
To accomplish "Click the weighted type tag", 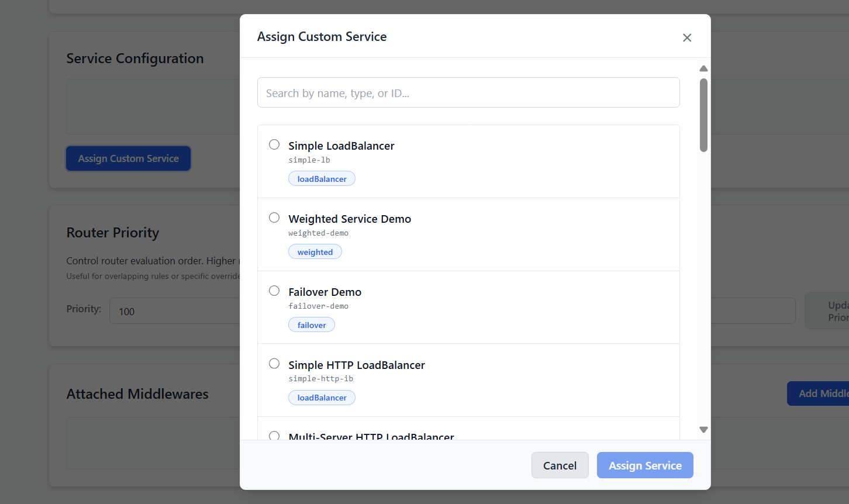I will coord(315,252).
